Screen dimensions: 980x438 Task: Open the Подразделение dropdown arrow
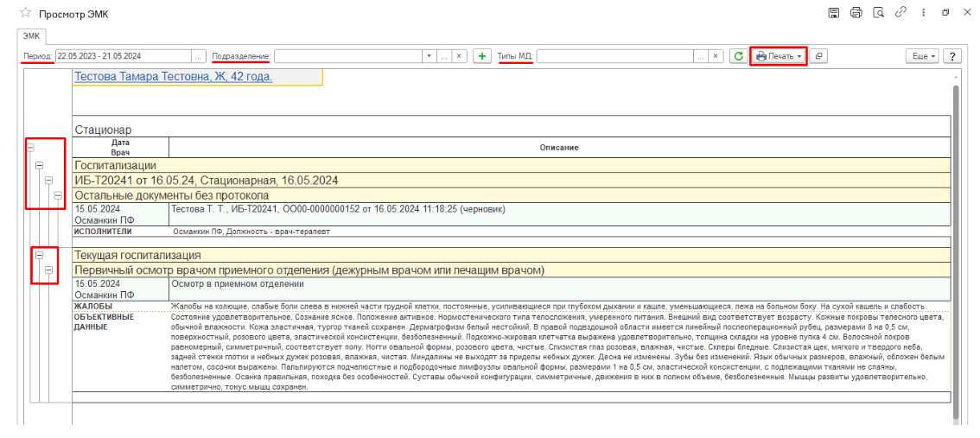pyautogui.click(x=429, y=56)
